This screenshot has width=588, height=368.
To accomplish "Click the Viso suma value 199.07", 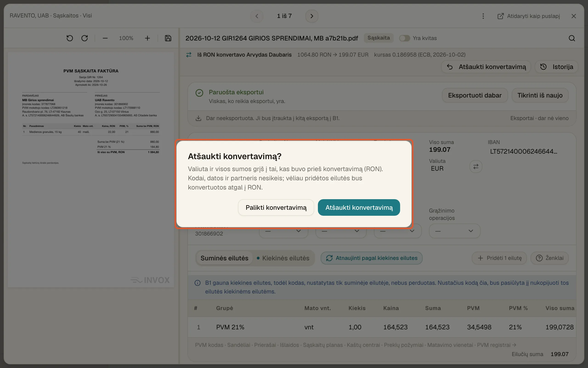I will [440, 150].
